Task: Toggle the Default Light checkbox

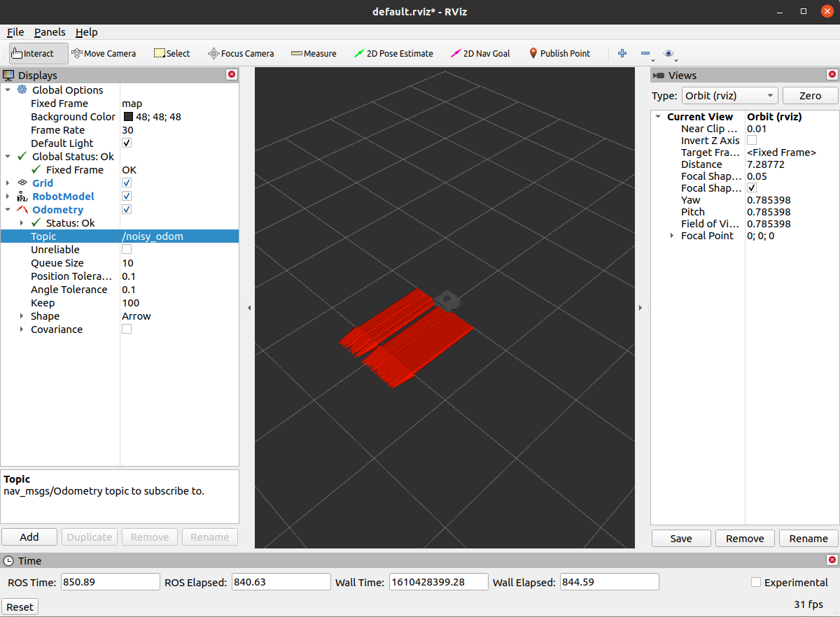Action: point(127,143)
